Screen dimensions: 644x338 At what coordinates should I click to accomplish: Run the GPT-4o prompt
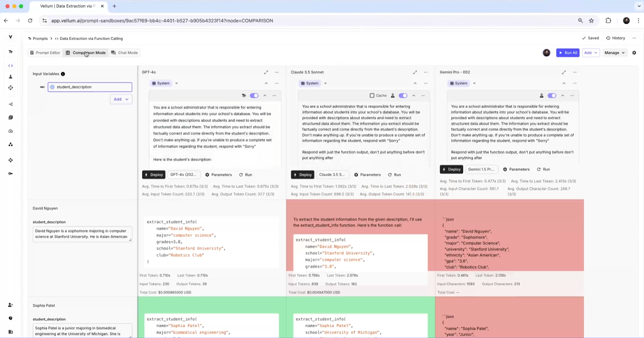pyautogui.click(x=245, y=175)
